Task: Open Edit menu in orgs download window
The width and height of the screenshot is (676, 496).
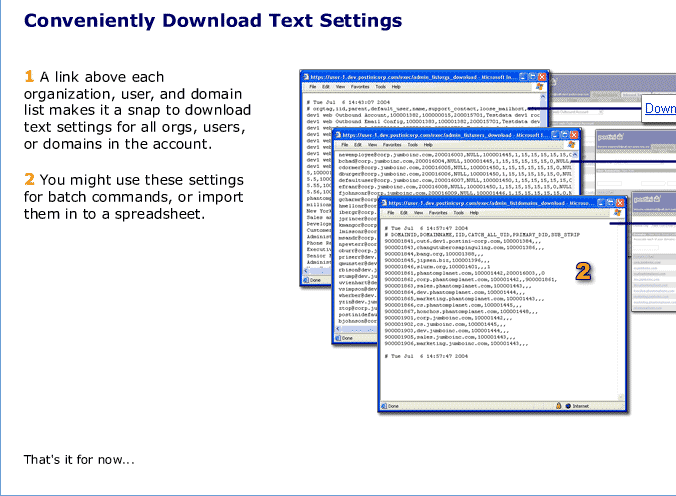Action: point(325,87)
